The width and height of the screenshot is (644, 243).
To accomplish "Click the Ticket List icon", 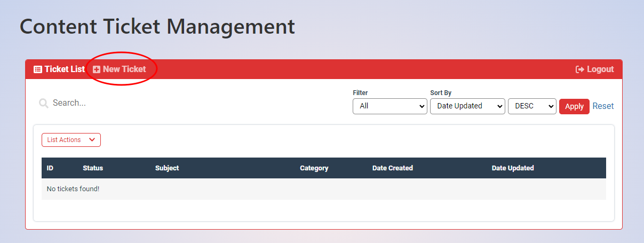I will pyautogui.click(x=38, y=69).
